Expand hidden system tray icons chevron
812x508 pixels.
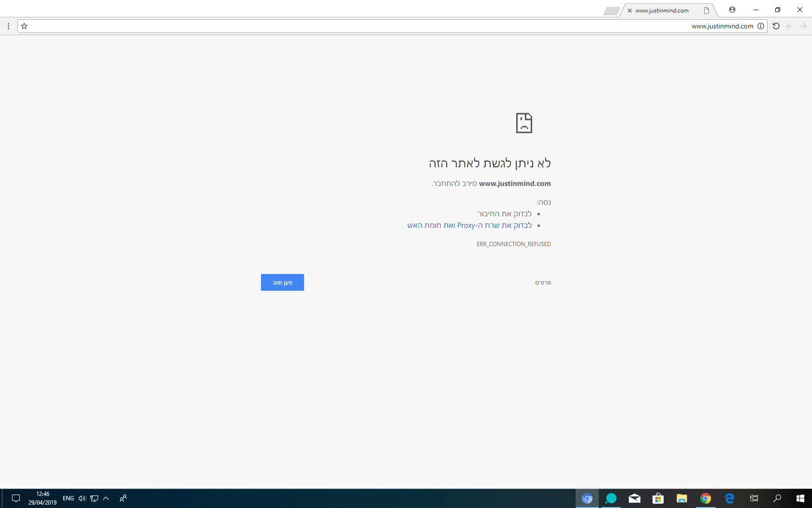click(x=106, y=498)
